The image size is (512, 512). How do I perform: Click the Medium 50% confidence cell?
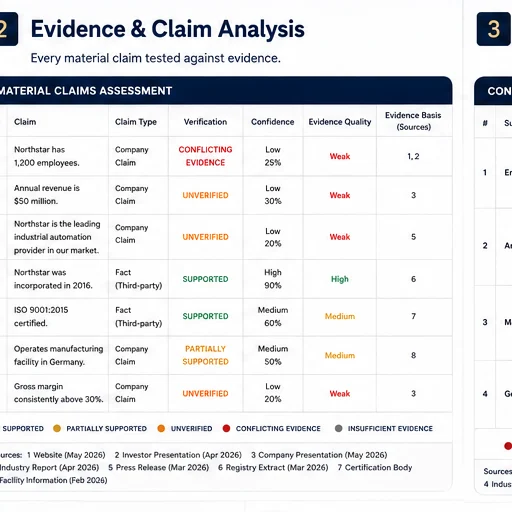click(273, 355)
